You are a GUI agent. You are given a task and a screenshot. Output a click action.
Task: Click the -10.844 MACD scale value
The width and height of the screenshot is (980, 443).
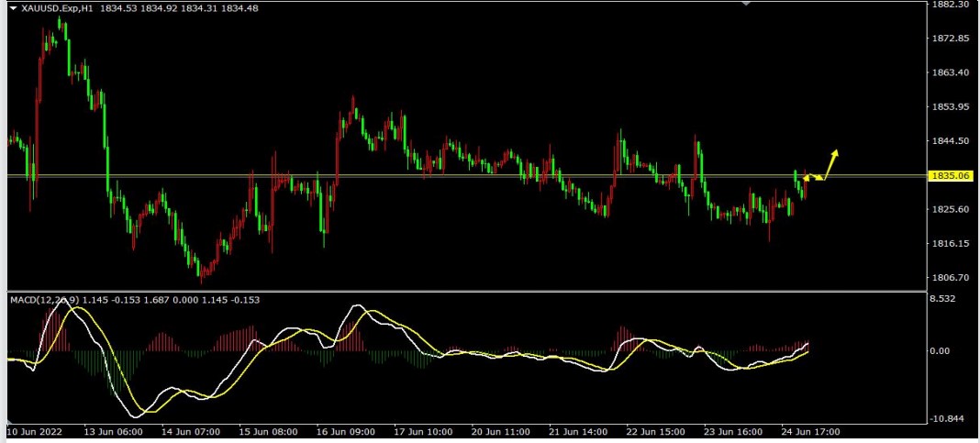click(947, 418)
